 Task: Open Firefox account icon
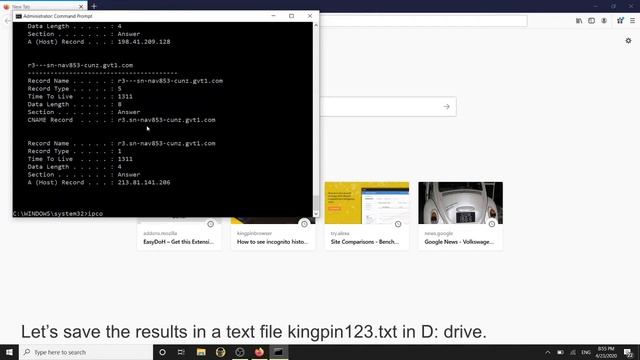tap(604, 21)
